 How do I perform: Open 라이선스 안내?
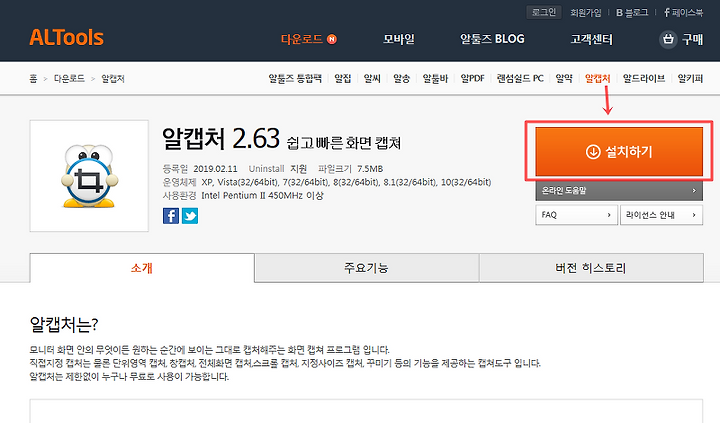[x=661, y=214]
